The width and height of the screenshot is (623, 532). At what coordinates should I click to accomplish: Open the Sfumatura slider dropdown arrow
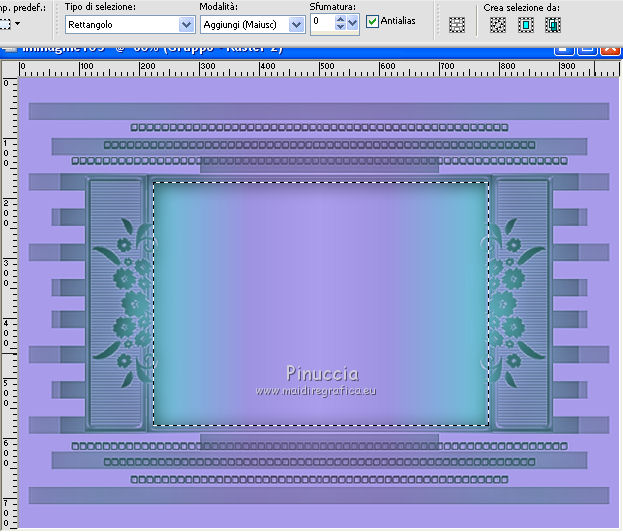[352, 23]
